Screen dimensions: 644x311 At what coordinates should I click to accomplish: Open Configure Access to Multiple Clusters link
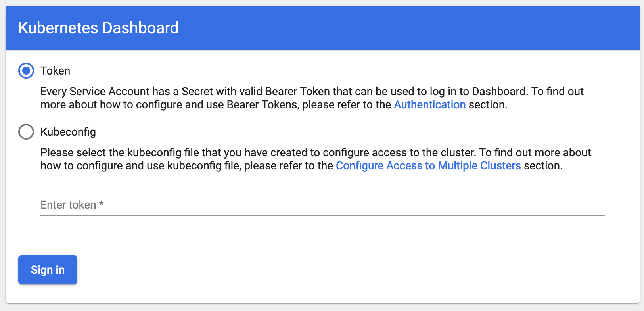coord(428,165)
